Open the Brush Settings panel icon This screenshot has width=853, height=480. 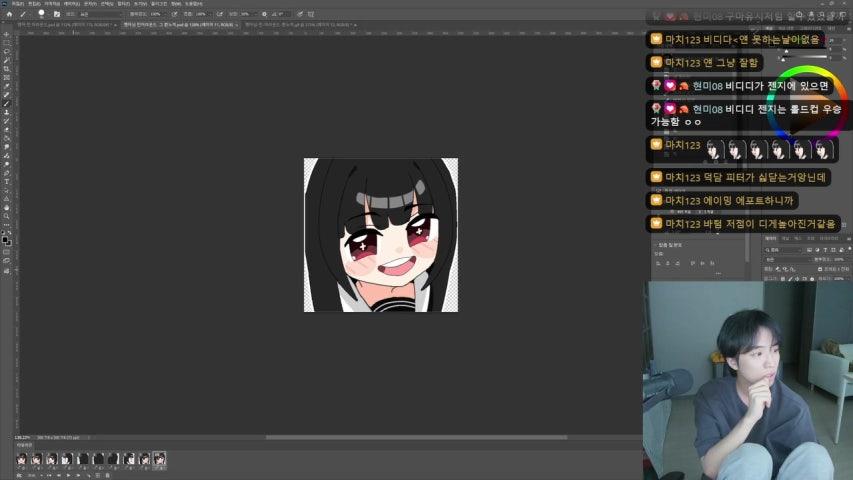point(57,14)
